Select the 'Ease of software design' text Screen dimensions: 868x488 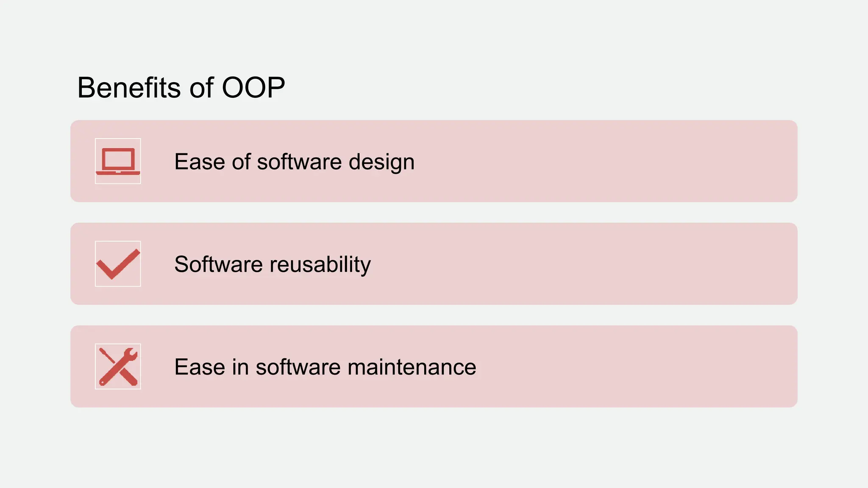(x=294, y=162)
